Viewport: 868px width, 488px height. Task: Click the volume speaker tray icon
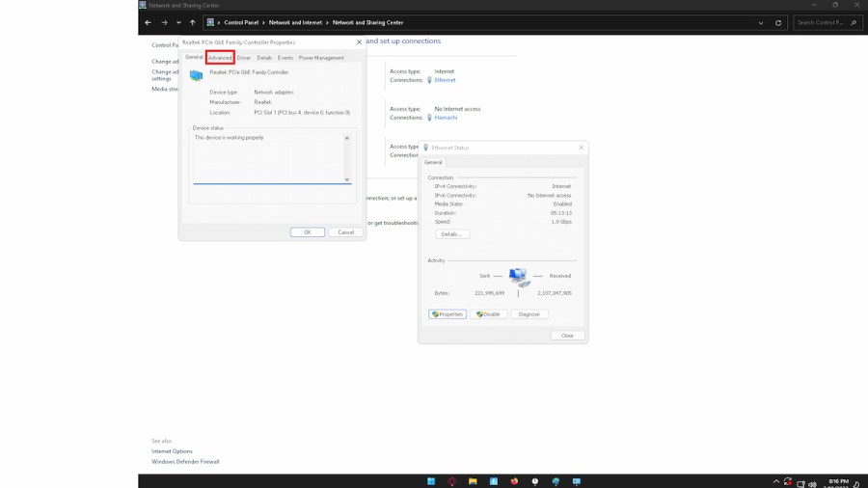pyautogui.click(x=813, y=482)
